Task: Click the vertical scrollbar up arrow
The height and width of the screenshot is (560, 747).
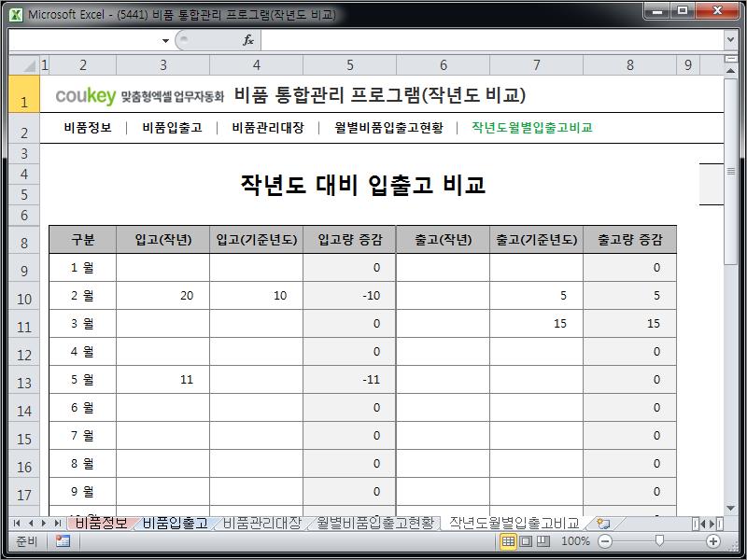Action: point(730,71)
